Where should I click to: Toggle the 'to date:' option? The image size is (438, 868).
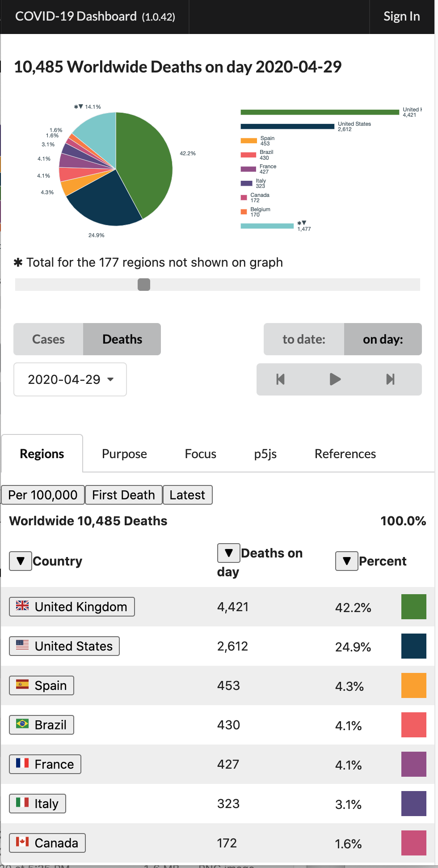point(304,339)
